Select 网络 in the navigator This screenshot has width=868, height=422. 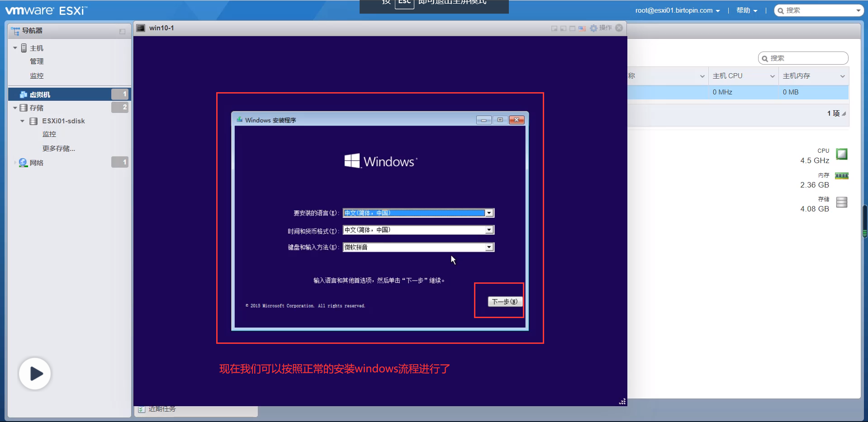[x=37, y=163]
